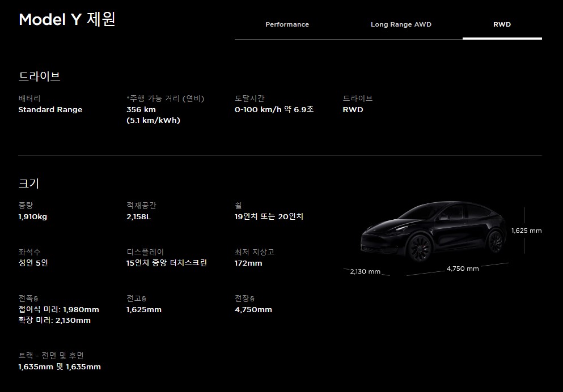The image size is (563, 392).
Task: Click the '트랙 - 전면 및 후면' label
Action: pos(51,355)
